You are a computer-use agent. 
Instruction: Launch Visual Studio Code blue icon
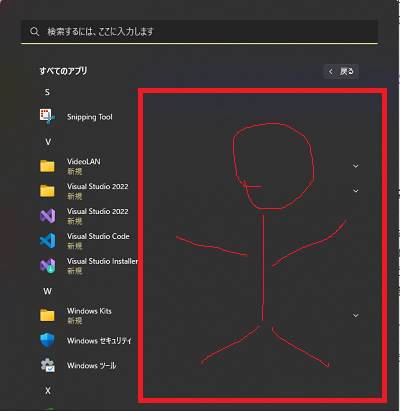click(x=47, y=241)
